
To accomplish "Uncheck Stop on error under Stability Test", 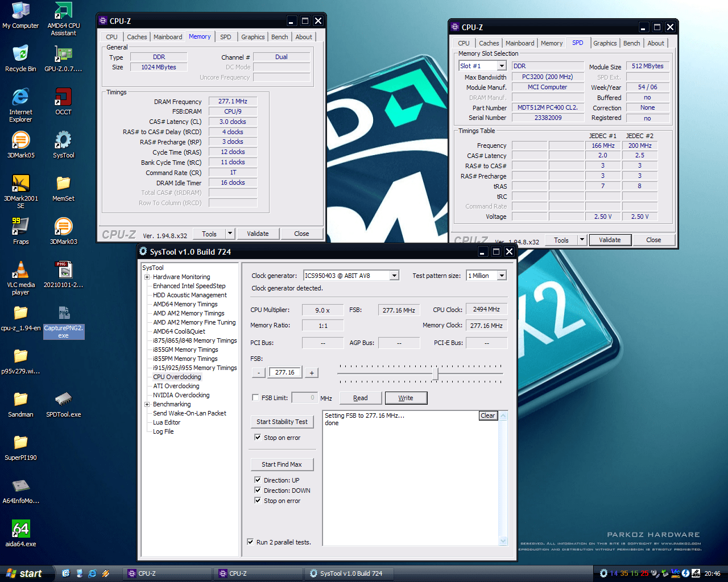I will [x=258, y=438].
